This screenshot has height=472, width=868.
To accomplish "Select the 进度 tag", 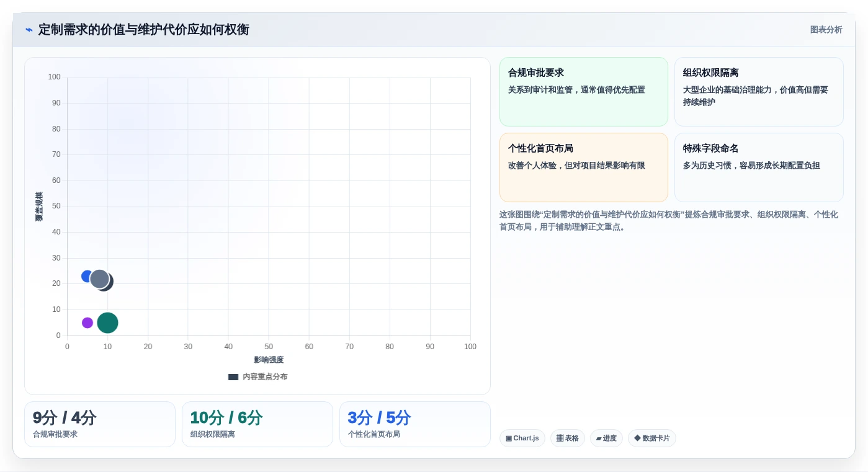I will click(606, 438).
